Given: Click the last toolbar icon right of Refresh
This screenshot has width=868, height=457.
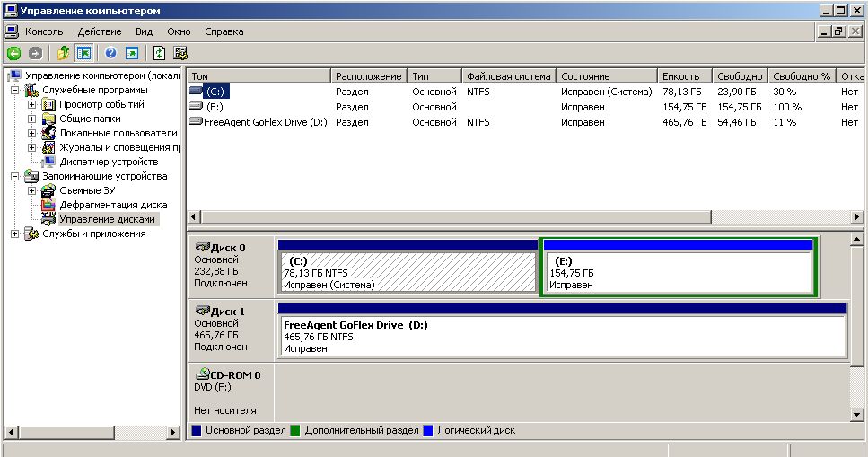Looking at the screenshot, I should point(180,53).
